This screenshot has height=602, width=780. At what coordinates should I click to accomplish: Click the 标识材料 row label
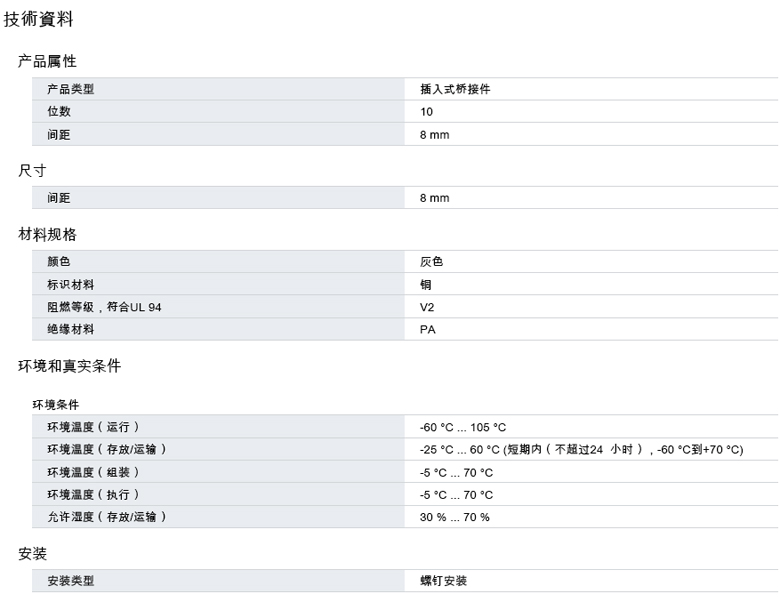point(70,284)
